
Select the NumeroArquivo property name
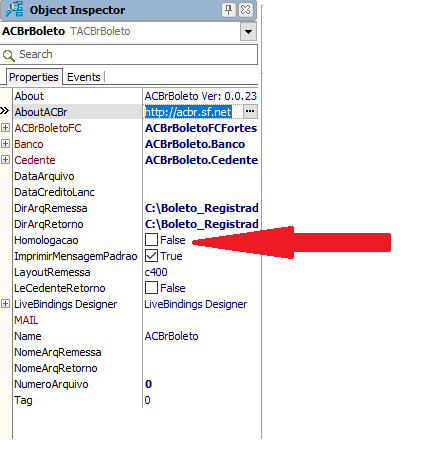coord(51,384)
